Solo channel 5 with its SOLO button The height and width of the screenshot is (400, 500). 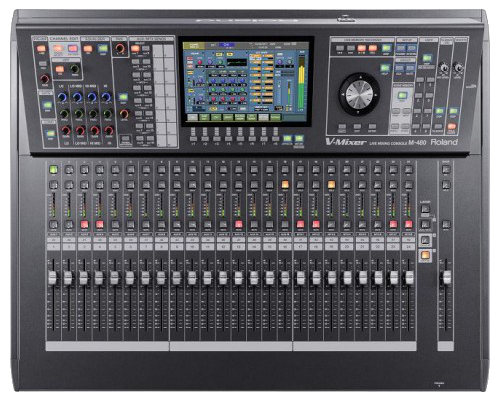point(115,184)
